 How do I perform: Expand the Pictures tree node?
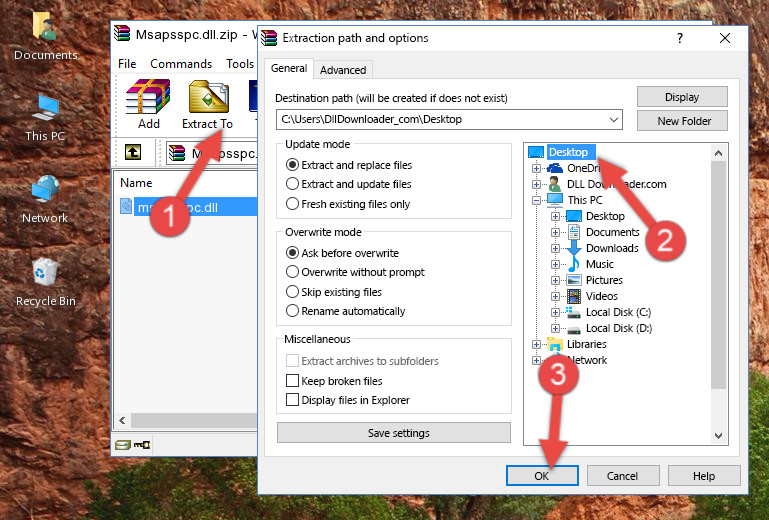coord(555,280)
